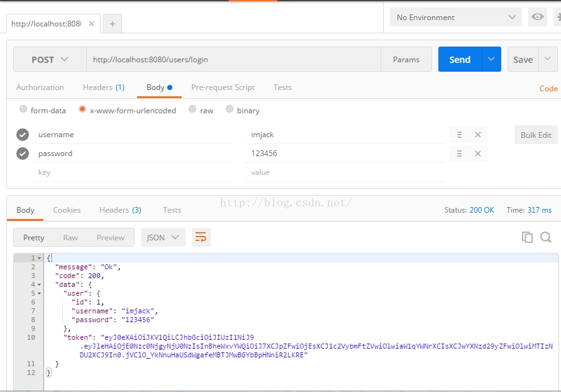Select the Raw response view
The height and width of the screenshot is (392, 561).
pos(70,238)
